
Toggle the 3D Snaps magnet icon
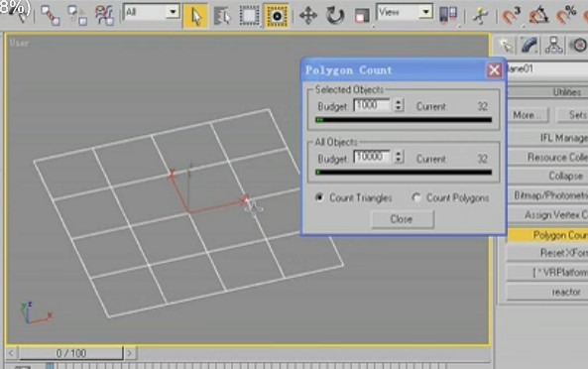click(511, 16)
